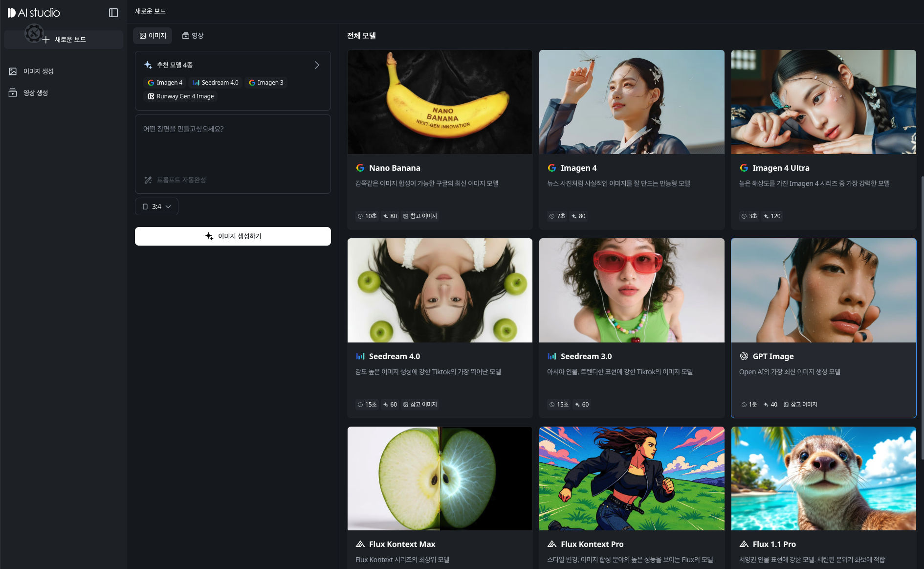Pick the Flux 1.1 Pro thumbnail
924x569 pixels.
824,478
